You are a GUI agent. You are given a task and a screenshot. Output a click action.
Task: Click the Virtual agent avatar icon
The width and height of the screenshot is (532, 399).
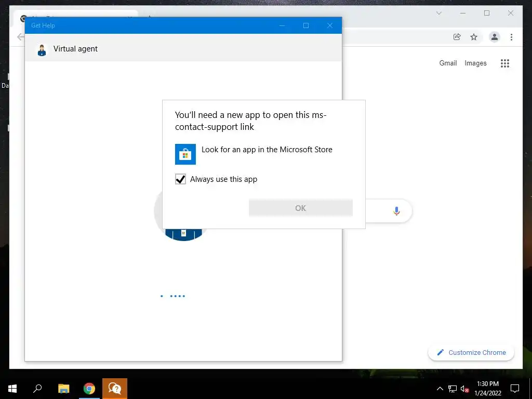42,50
